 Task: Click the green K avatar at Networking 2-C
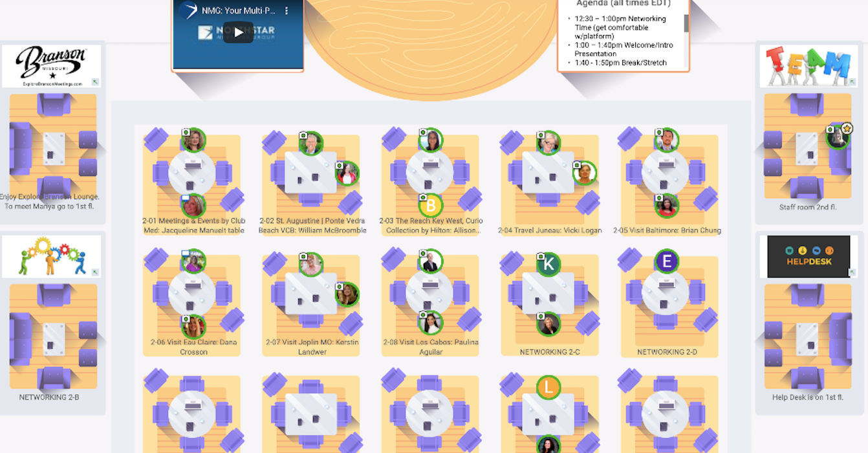(548, 263)
